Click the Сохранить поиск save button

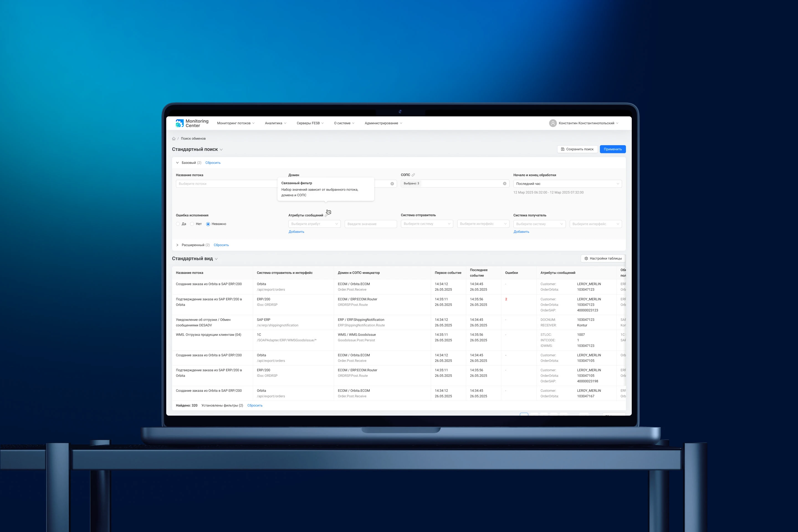[577, 149]
